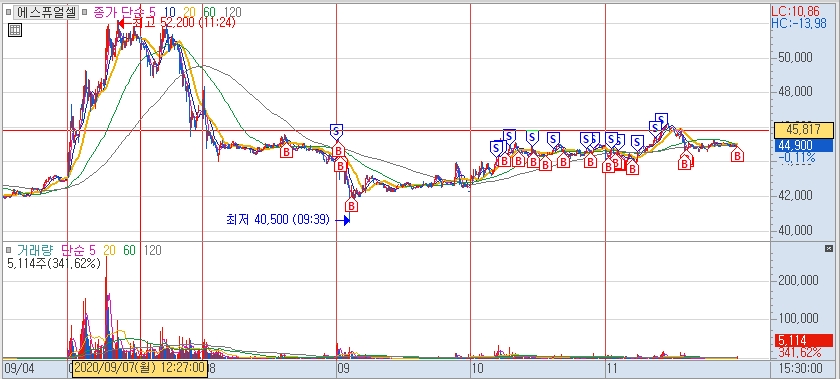The width and height of the screenshot is (840, 379).
Task: Select the last B marker at chart's right end
Action: click(738, 155)
